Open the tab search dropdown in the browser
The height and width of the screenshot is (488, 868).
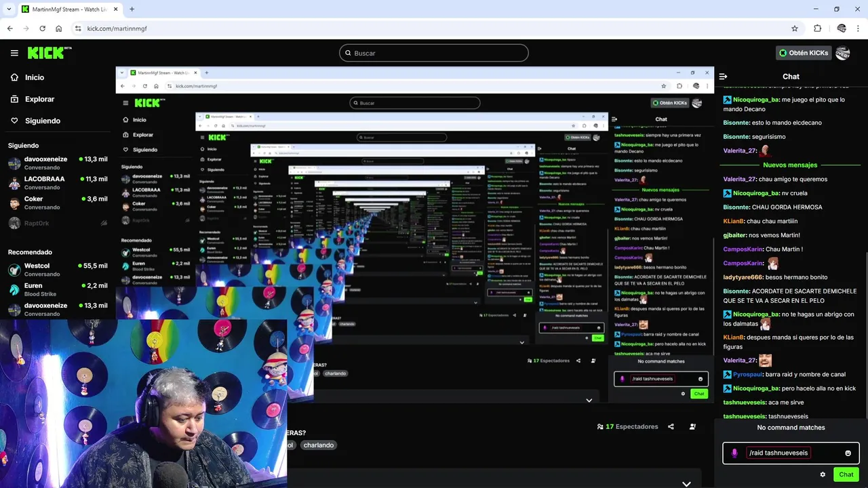click(x=9, y=9)
